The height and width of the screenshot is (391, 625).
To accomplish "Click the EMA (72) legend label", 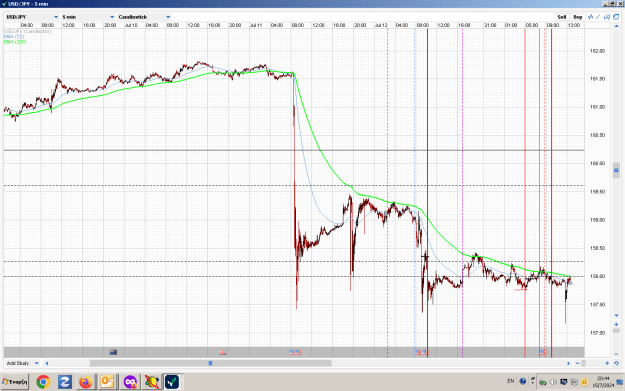I will [x=14, y=36].
